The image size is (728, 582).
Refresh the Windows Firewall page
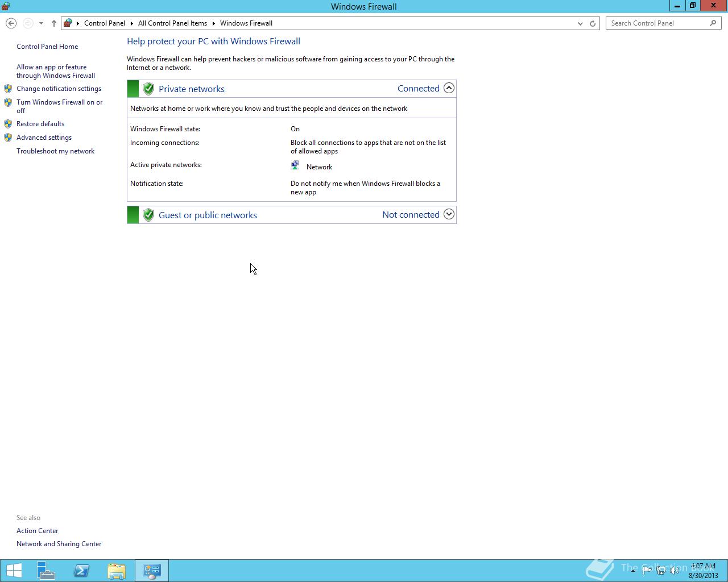tap(593, 23)
